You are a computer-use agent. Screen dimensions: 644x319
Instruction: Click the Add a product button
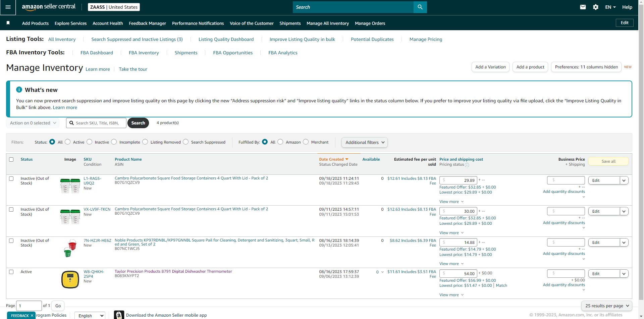[530, 67]
